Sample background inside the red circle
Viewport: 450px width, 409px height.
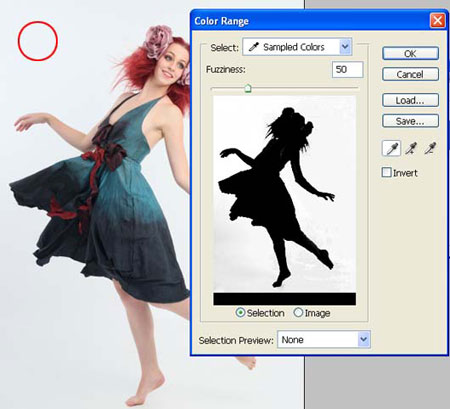pyautogui.click(x=38, y=41)
